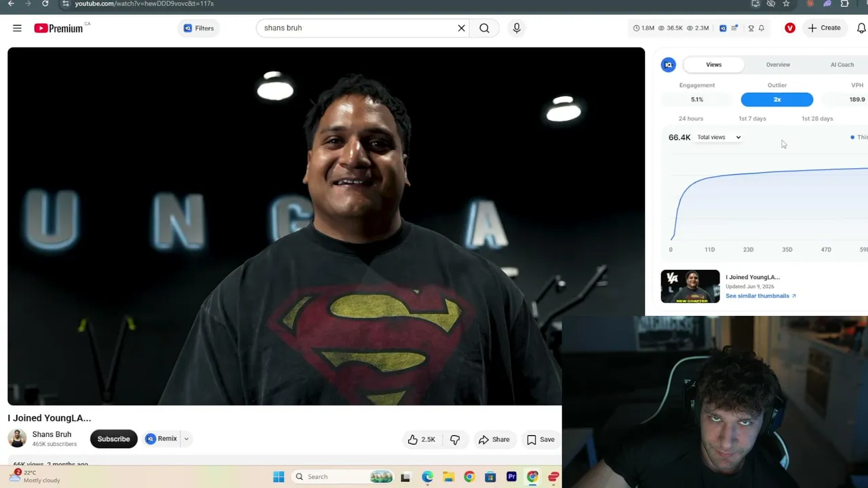The height and width of the screenshot is (488, 868).
Task: Open Premiere Pro from the taskbar
Action: pos(511,477)
